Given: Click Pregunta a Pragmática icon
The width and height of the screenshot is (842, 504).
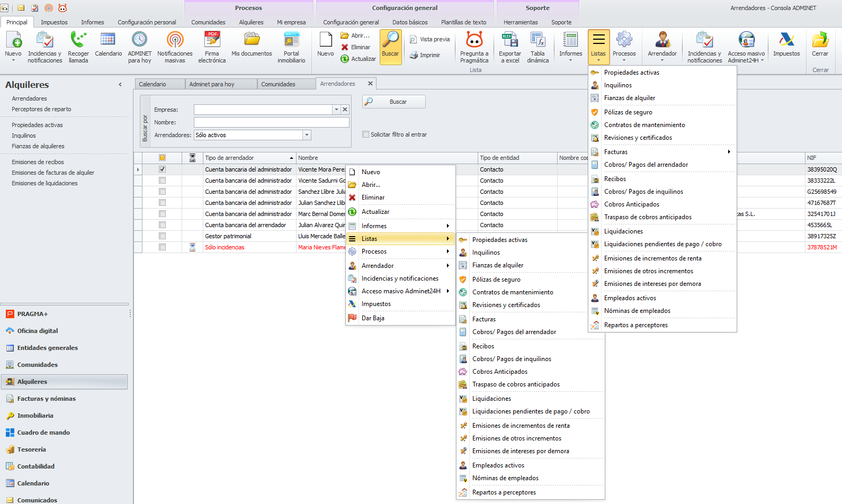Looking at the screenshot, I should click(474, 40).
